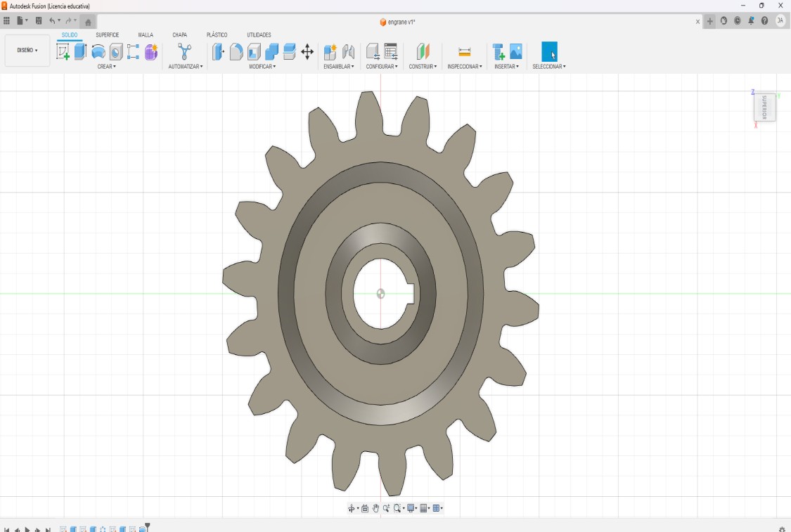
Task: Open the Grid and Snaps menu
Action: click(424, 508)
